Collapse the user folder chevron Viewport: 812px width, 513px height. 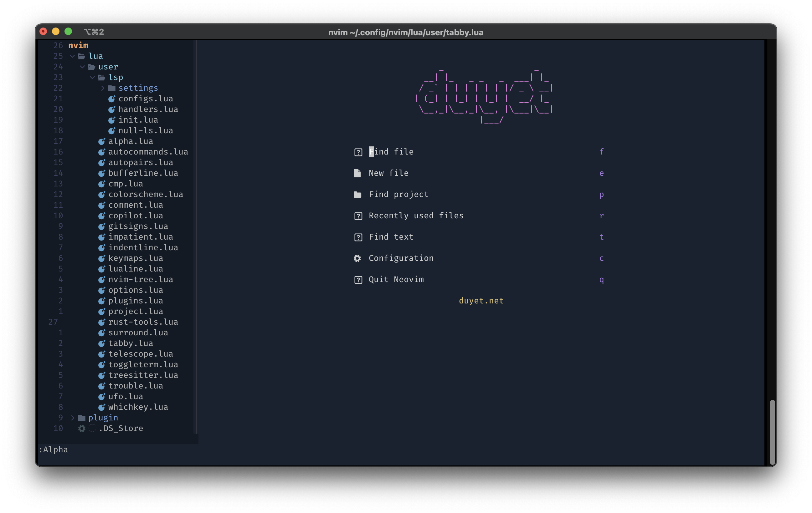click(x=82, y=67)
